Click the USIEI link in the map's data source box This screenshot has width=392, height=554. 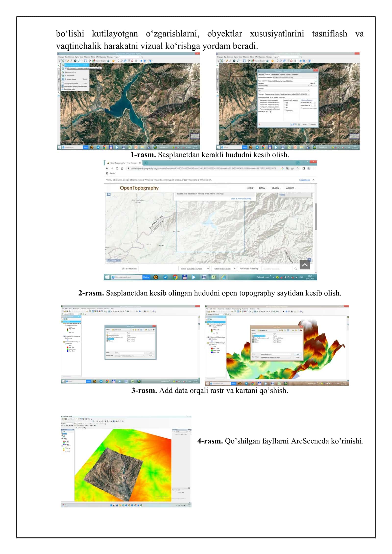tap(282, 195)
